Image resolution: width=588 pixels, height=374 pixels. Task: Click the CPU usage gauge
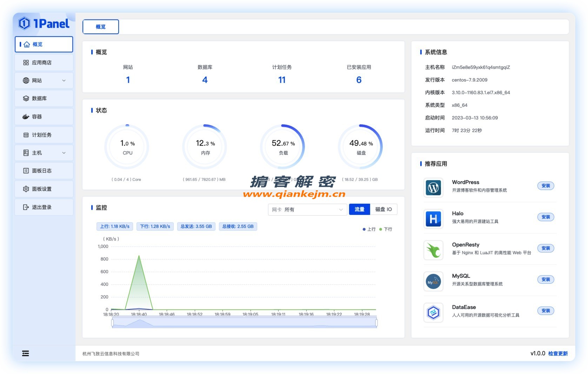coord(127,147)
